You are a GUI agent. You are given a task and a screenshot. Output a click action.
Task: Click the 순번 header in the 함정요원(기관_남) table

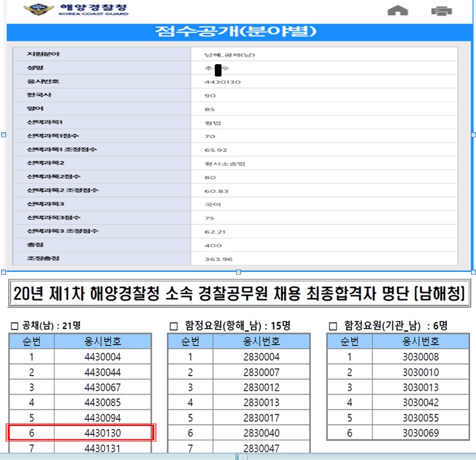pos(349,342)
